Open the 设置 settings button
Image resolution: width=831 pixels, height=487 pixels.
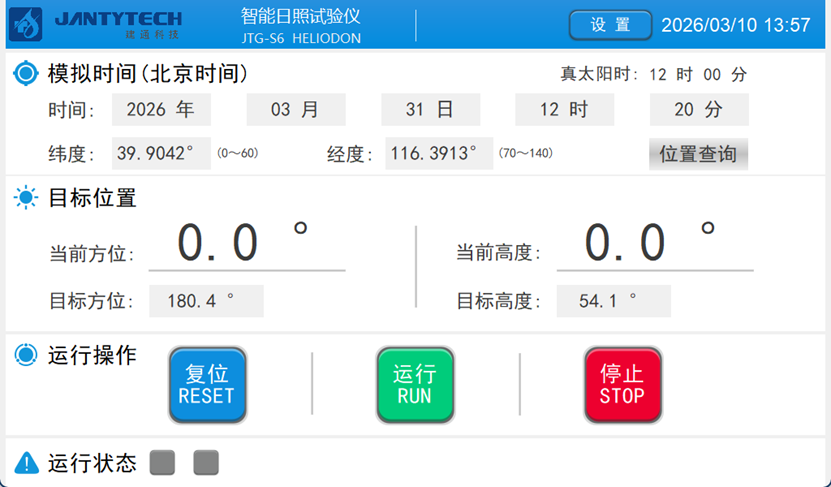click(610, 25)
